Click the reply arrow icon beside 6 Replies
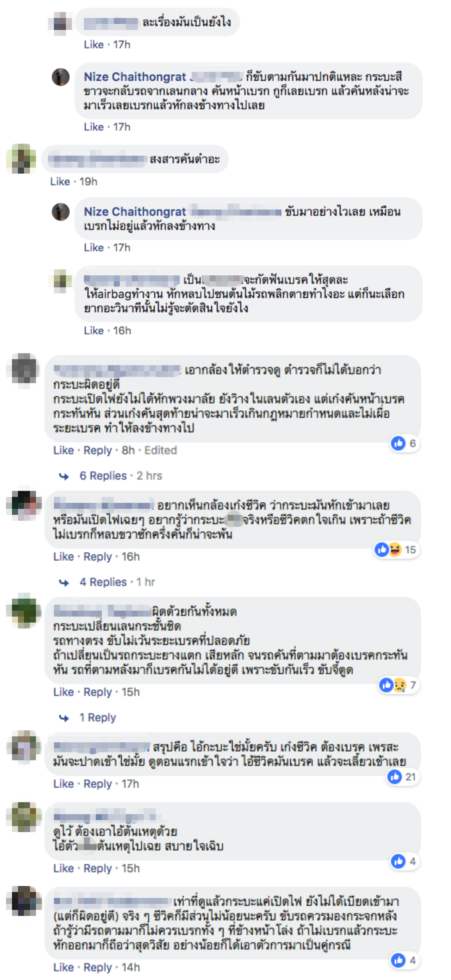 [64, 476]
